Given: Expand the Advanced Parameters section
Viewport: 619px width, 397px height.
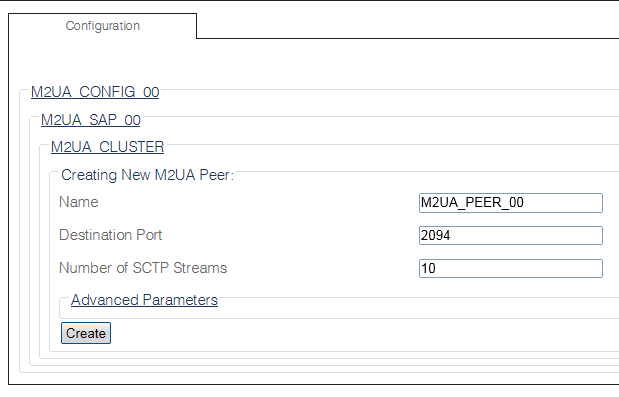Looking at the screenshot, I should [x=144, y=300].
